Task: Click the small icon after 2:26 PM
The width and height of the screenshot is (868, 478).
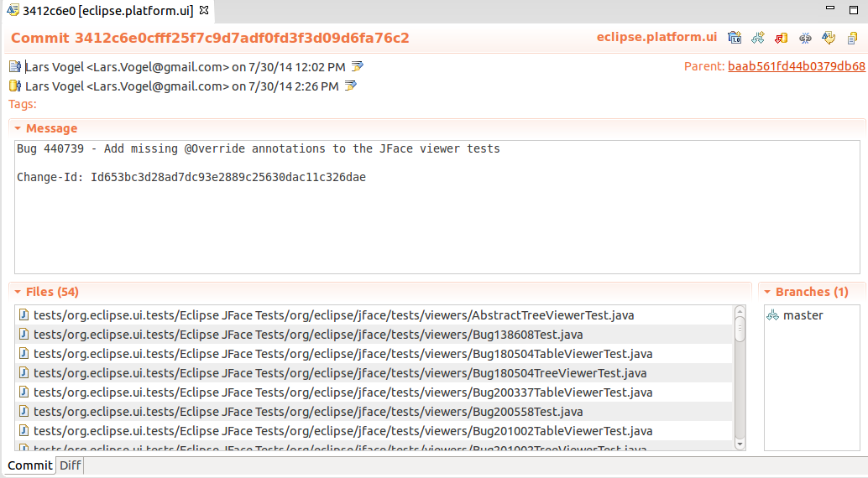Action: pos(351,86)
